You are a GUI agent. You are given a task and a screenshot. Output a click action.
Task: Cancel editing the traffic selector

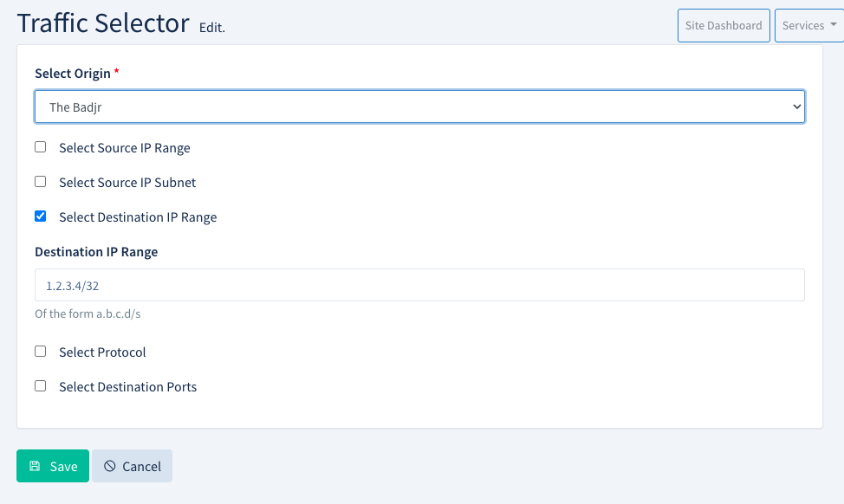[133, 466]
